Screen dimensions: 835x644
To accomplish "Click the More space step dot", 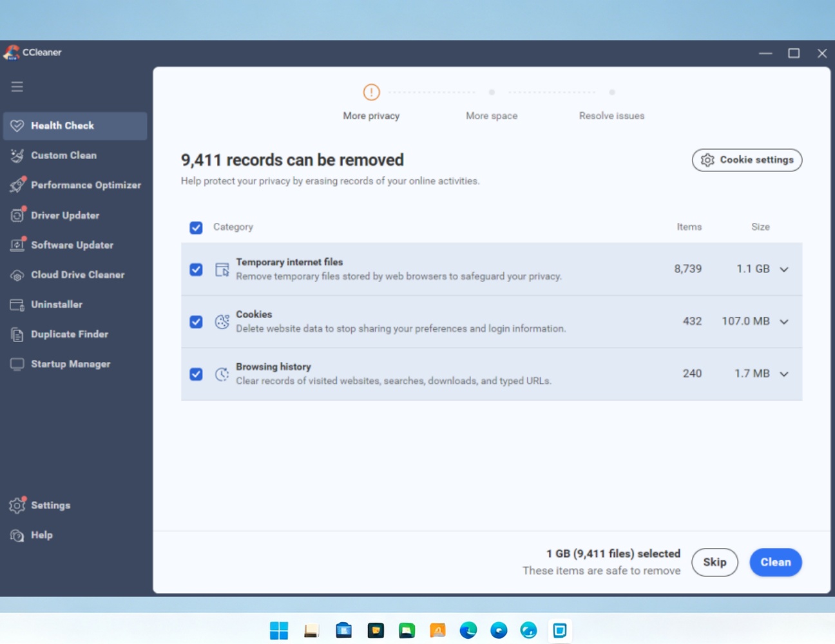I will 492,92.
